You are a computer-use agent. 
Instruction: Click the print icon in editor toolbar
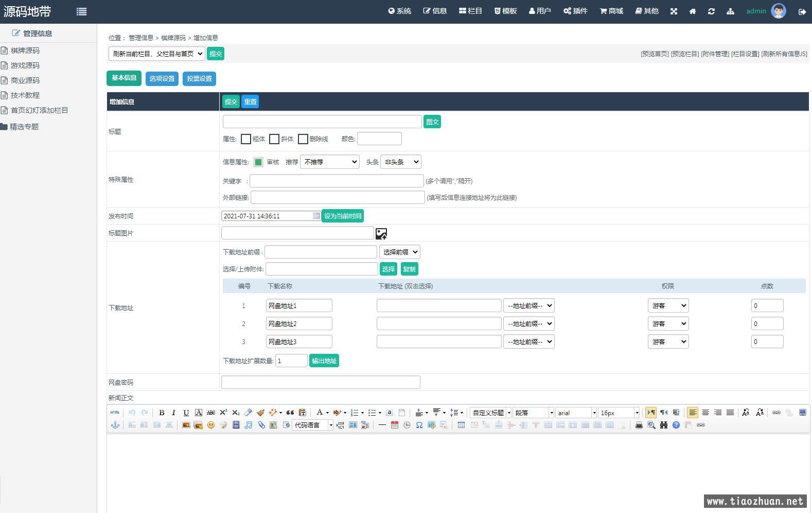[639, 425]
